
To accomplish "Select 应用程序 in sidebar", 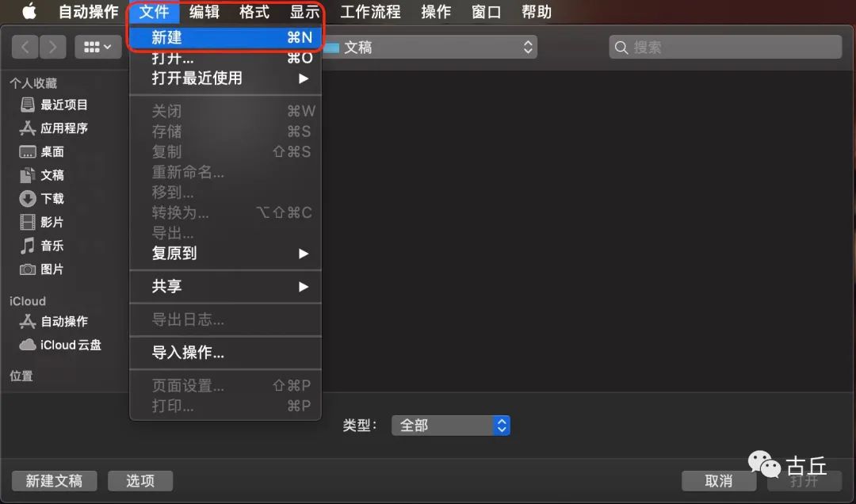I will pyautogui.click(x=54, y=128).
